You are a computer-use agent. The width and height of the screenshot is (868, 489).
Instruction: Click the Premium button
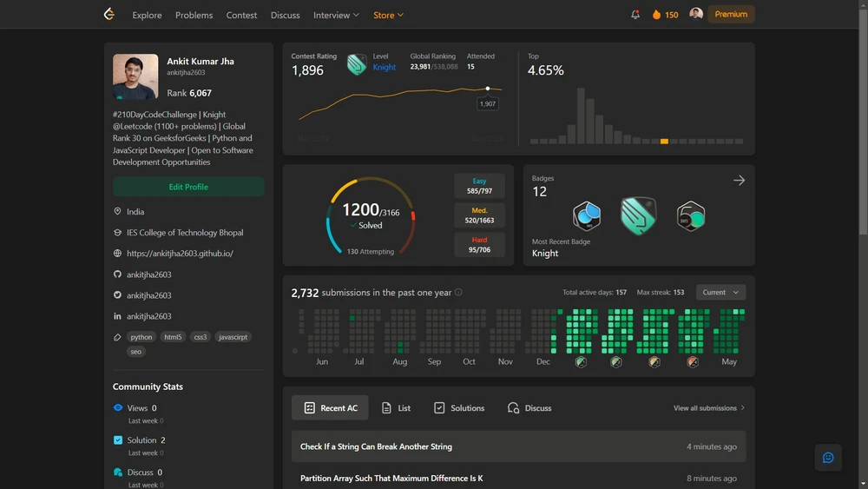point(731,14)
